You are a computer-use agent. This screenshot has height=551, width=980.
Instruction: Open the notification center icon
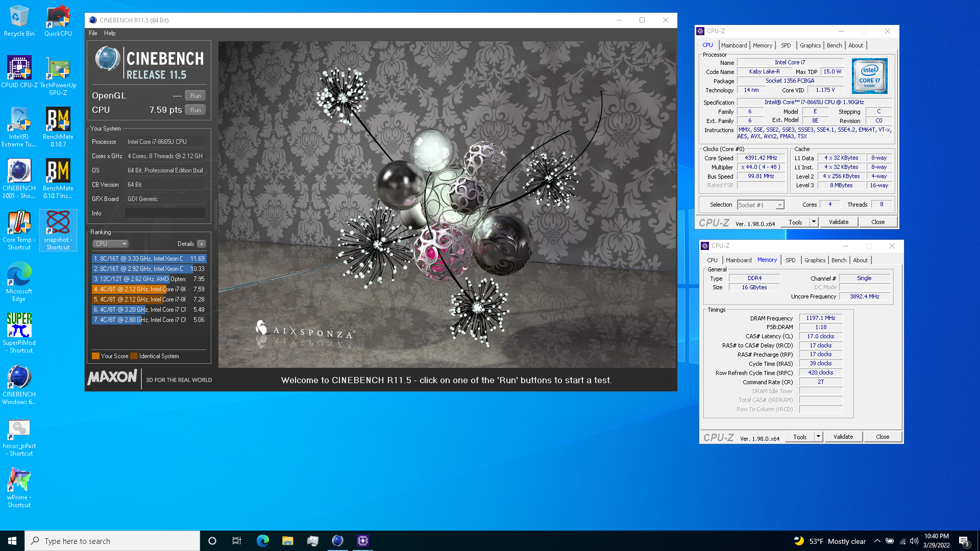(x=964, y=541)
